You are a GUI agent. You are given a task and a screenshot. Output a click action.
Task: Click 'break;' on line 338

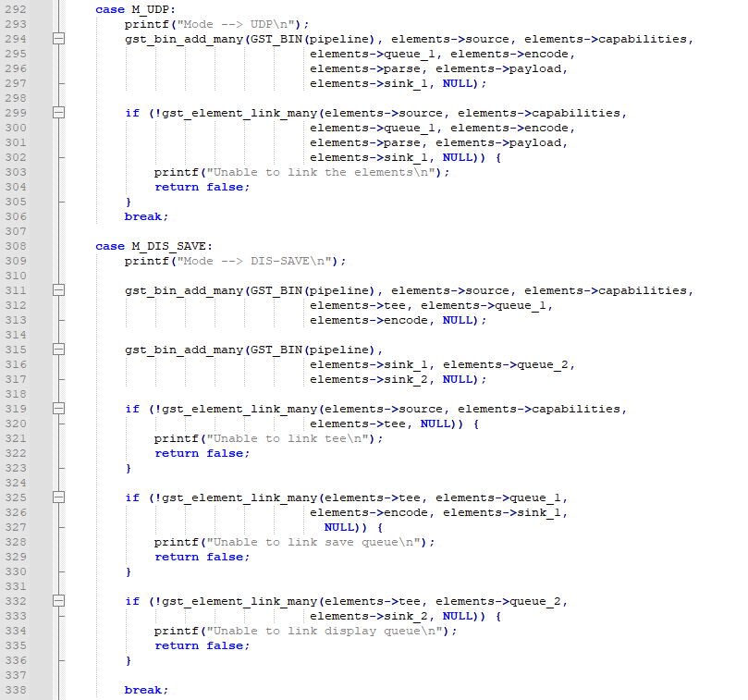pyautogui.click(x=146, y=690)
